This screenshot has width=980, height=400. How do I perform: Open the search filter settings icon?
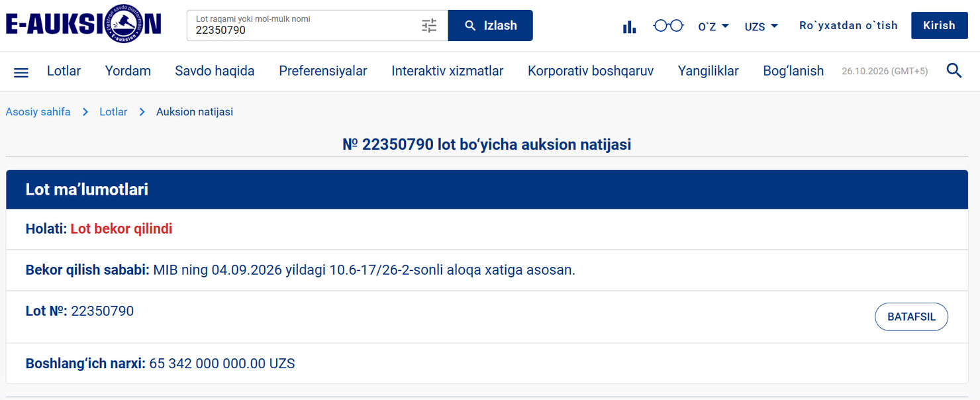429,26
